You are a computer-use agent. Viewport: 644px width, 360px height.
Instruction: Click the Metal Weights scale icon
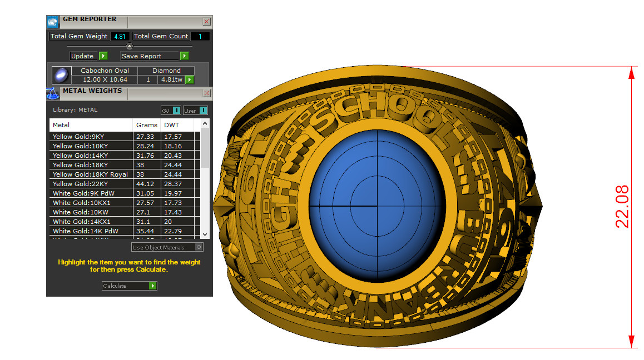click(x=53, y=93)
